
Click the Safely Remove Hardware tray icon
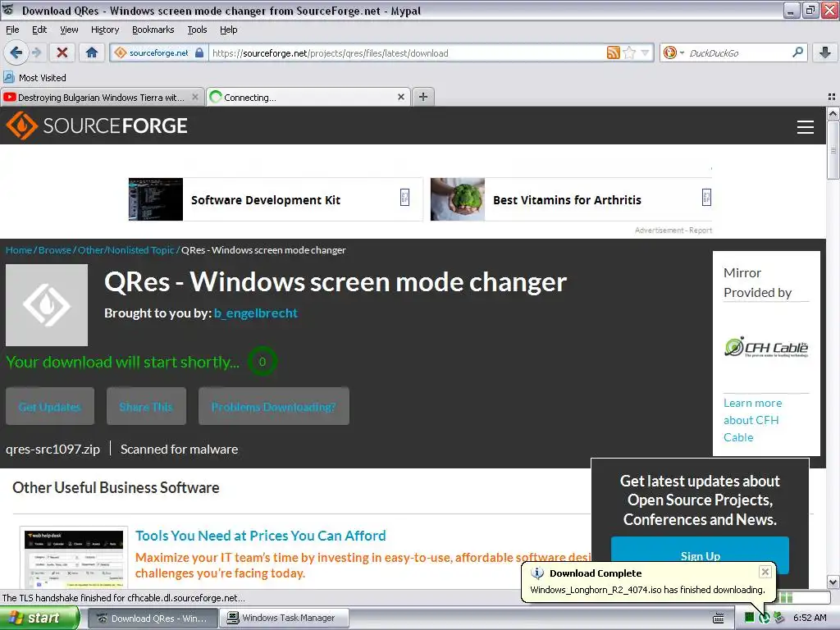click(778, 618)
